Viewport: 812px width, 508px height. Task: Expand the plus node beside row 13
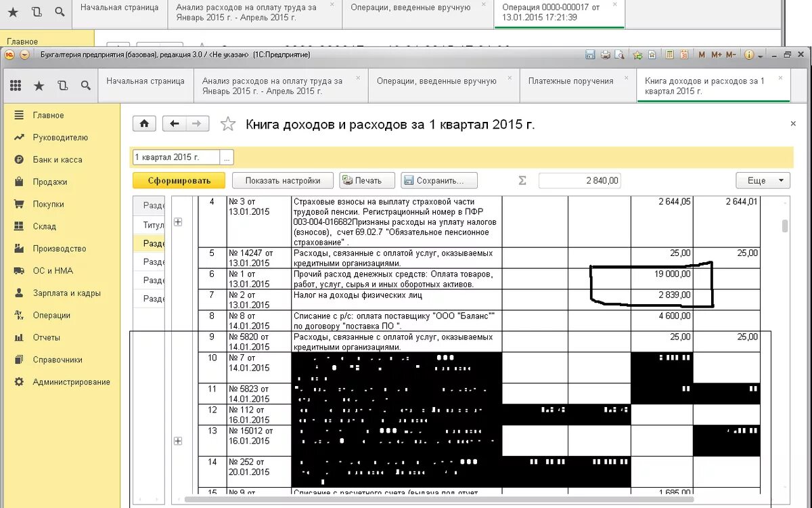coord(178,441)
